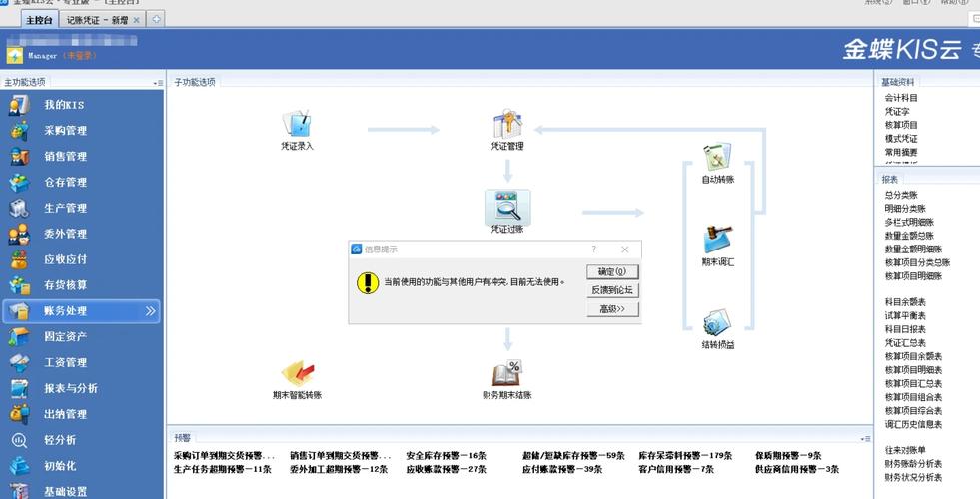
Task: Launch 期末智能转账 function icon
Action: [298, 373]
